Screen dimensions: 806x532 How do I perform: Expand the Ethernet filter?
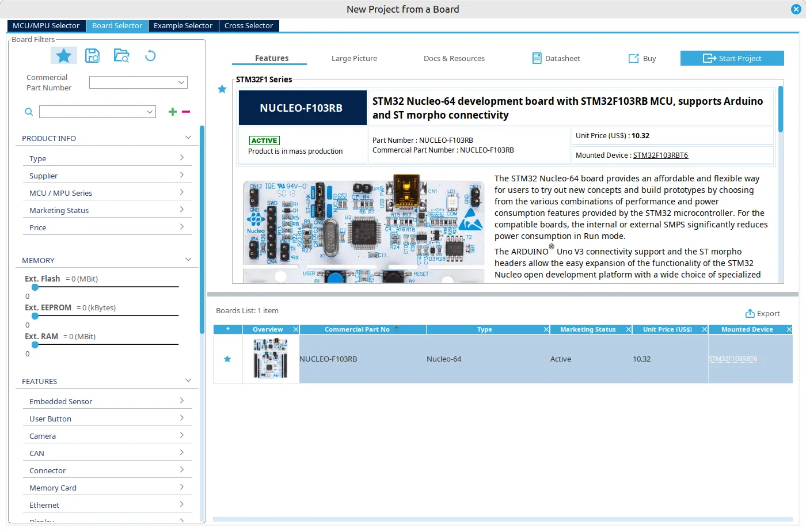(181, 504)
